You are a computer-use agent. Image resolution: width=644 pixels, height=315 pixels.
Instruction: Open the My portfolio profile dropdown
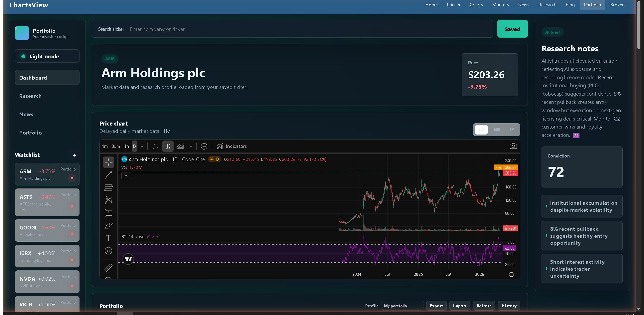tap(402, 306)
